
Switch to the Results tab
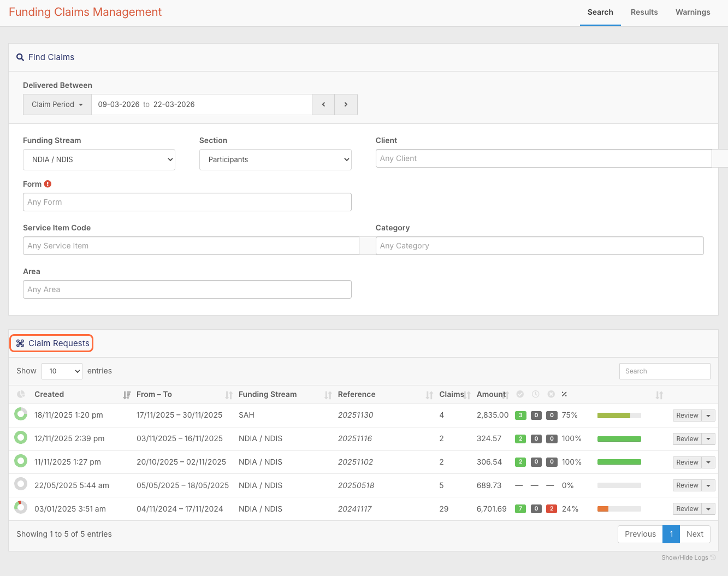(644, 12)
